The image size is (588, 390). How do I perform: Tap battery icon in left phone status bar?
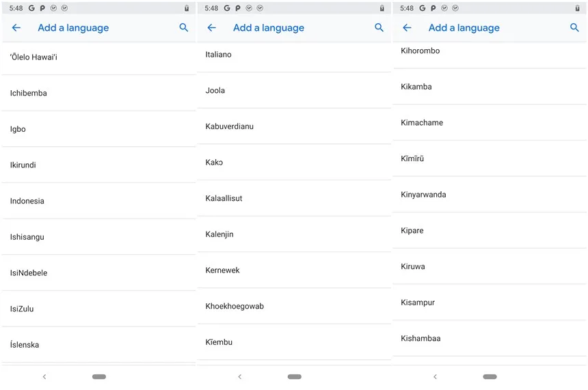[x=187, y=8]
